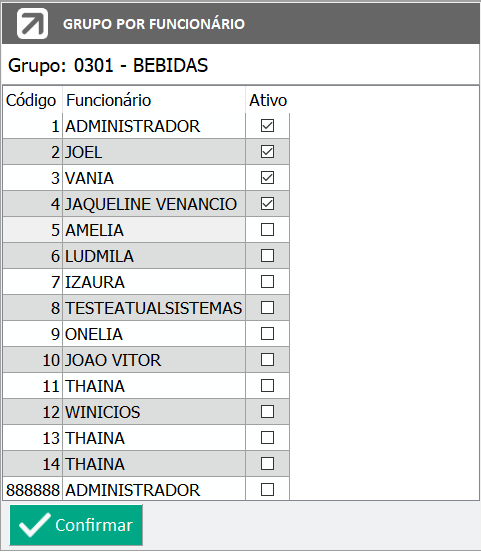Select the THAINA row with code 14

coord(146,464)
